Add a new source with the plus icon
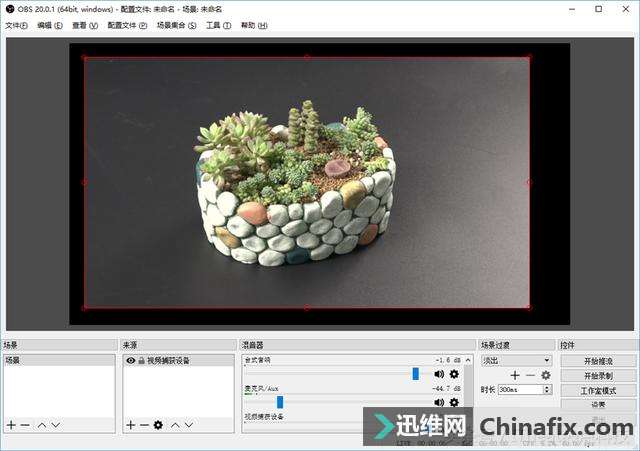Image resolution: width=640 pixels, height=451 pixels. click(130, 425)
